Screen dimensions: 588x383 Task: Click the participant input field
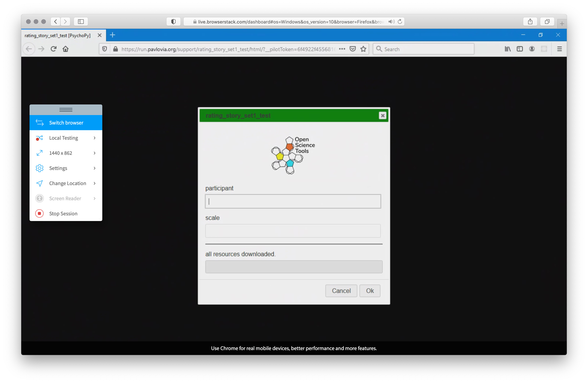coord(293,201)
